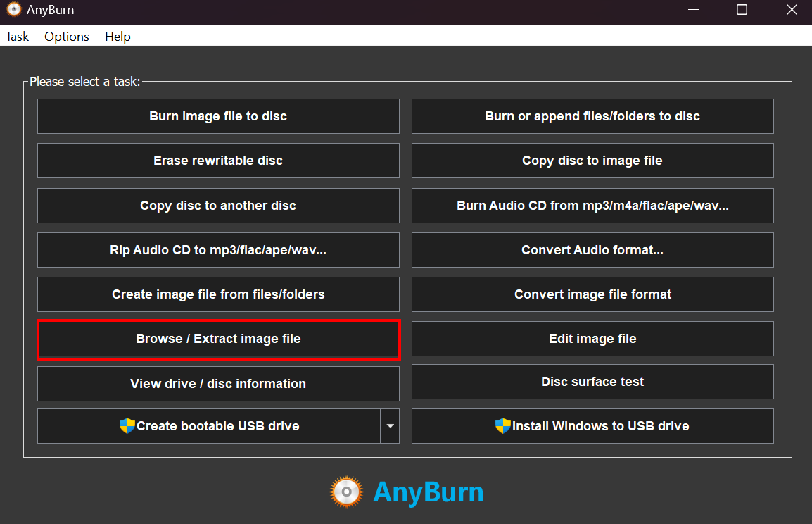Click Install Windows to USB drive
This screenshot has height=524, width=812.
pyautogui.click(x=592, y=426)
